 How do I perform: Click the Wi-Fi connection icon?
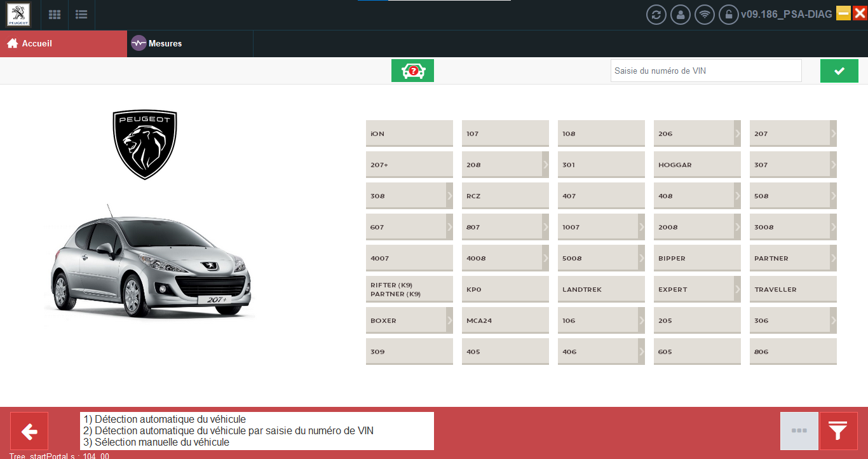tap(705, 14)
